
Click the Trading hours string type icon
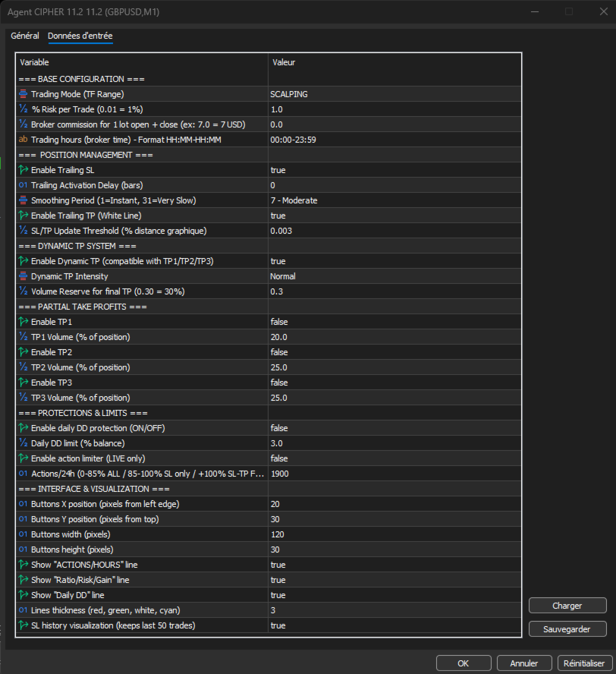[x=23, y=140]
